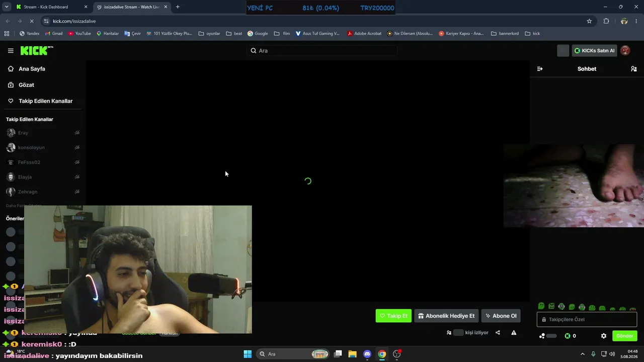
Task: Stop loading the page
Action: [31, 21]
